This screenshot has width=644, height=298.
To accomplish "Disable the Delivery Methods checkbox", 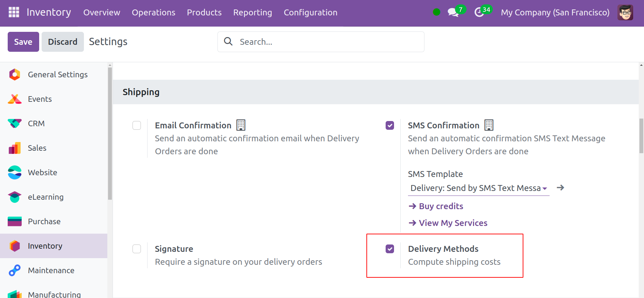I will 390,249.
